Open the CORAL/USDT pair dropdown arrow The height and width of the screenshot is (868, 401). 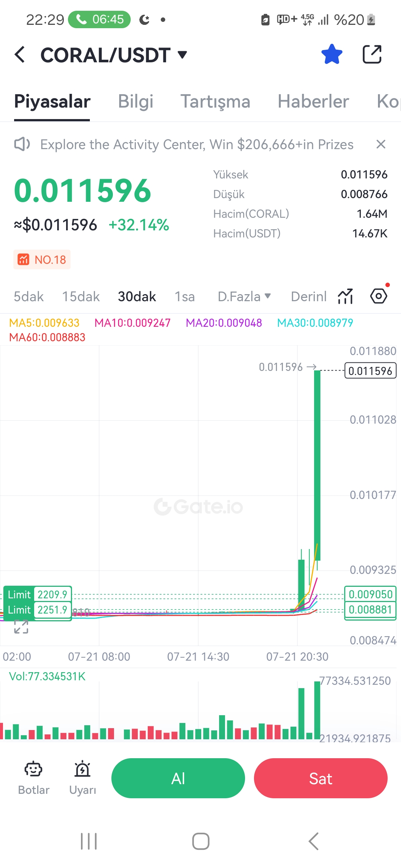(182, 55)
